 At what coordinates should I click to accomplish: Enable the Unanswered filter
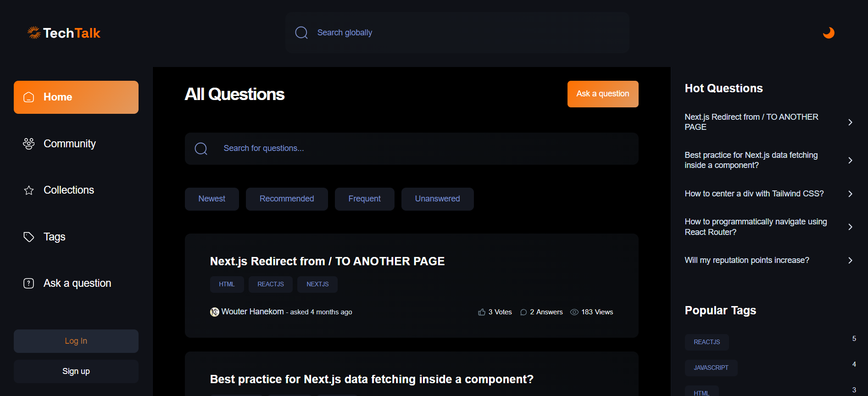[437, 199]
